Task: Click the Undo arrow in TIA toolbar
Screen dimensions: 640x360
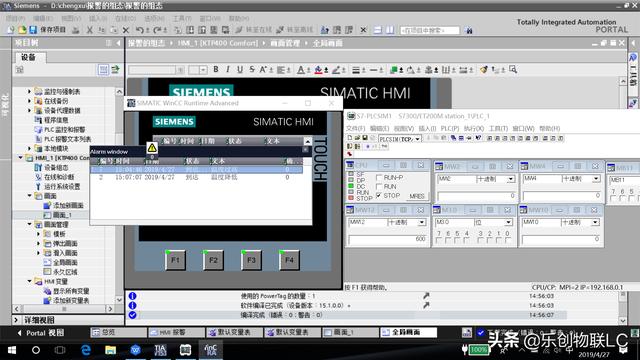Action: [x=140, y=30]
